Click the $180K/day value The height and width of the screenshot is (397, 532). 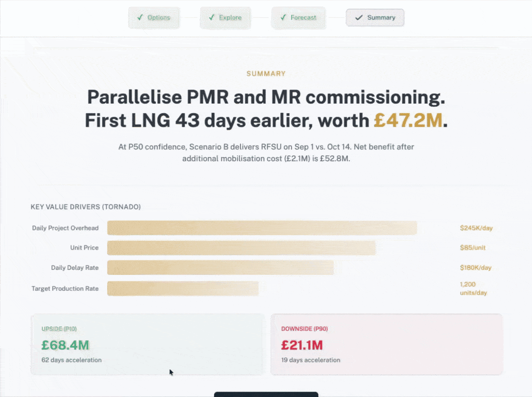476,267
